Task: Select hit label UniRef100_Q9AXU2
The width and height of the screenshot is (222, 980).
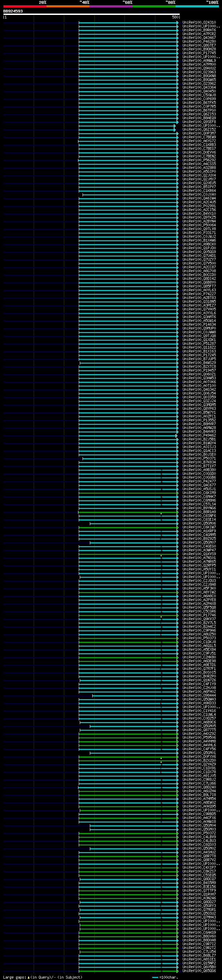Action: (199, 68)
